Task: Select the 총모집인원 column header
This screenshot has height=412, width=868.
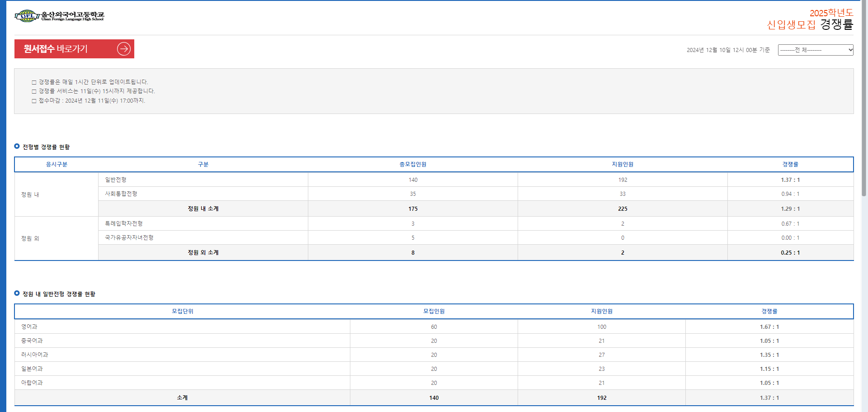Action: click(413, 165)
